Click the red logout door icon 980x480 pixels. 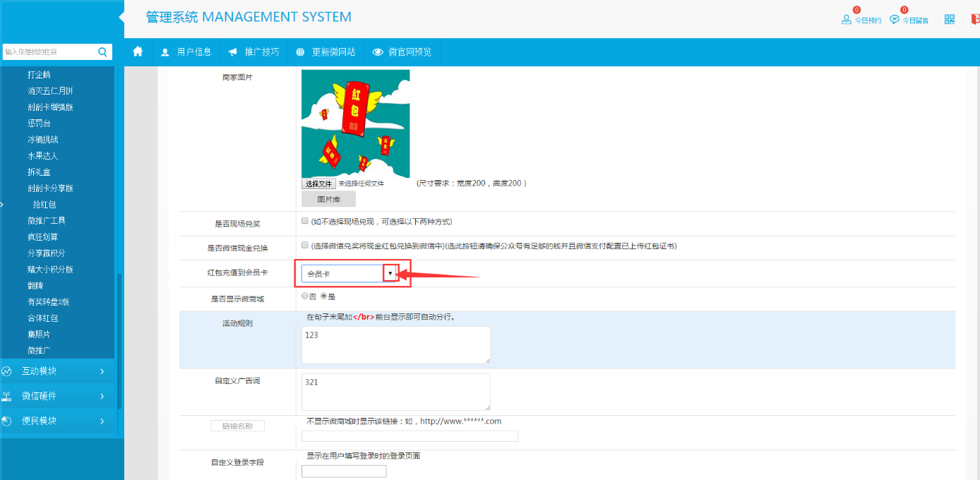point(975,20)
